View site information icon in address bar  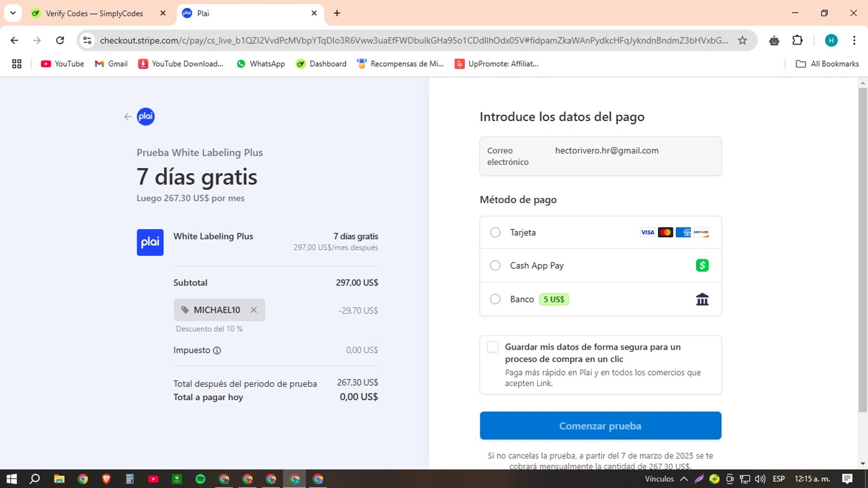pyautogui.click(x=87, y=40)
